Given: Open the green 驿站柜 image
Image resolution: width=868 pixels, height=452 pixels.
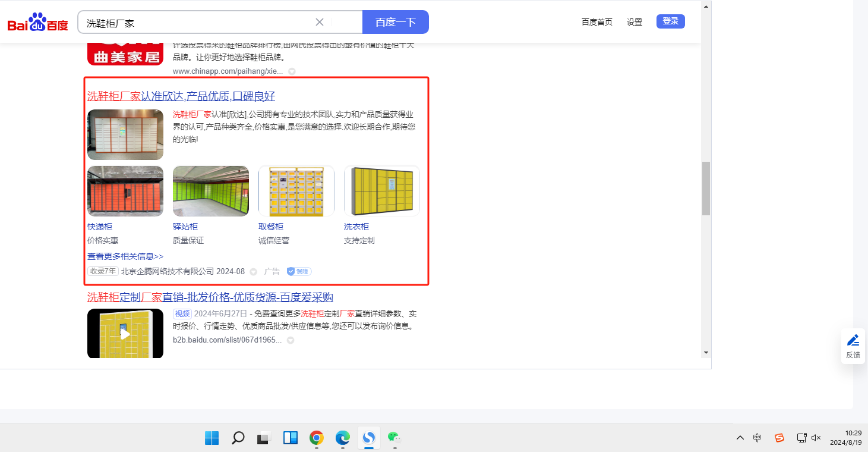Looking at the screenshot, I should 211,191.
